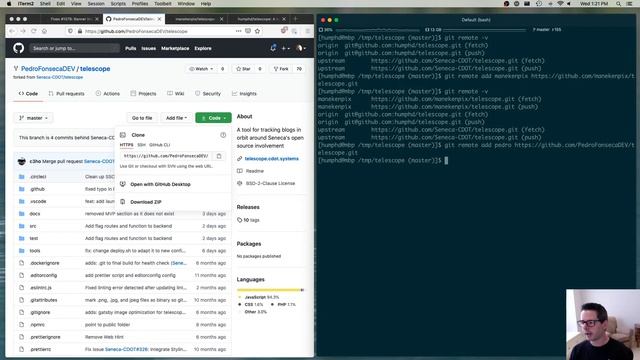Copy the clone URL with clipboard icon

(x=219, y=156)
